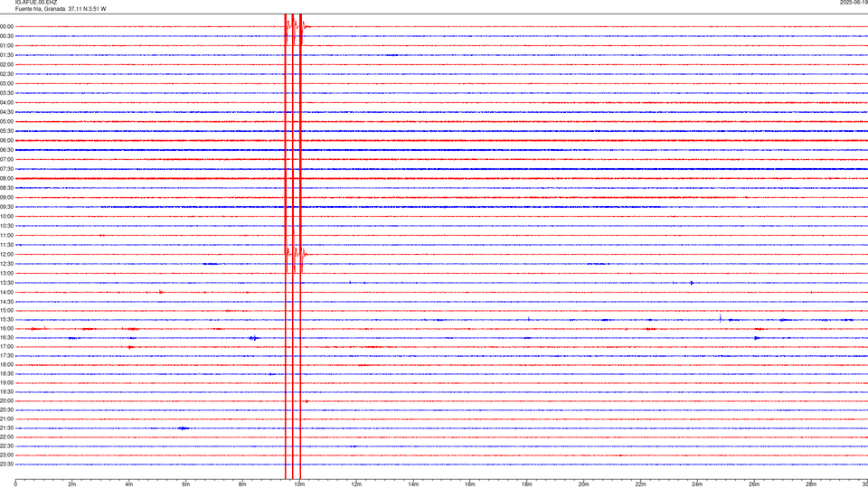Click the 14m tick on the minute axis
This screenshot has width=868, height=488.
point(413,484)
